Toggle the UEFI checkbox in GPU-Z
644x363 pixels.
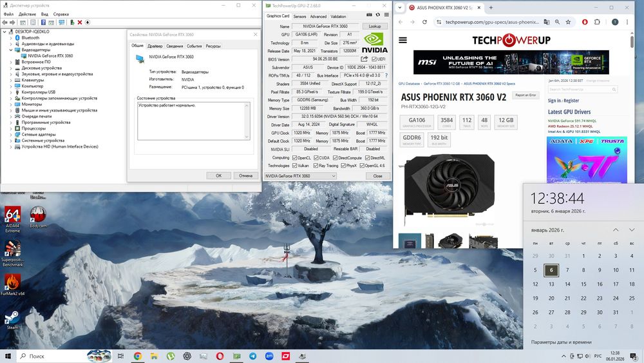(x=374, y=59)
